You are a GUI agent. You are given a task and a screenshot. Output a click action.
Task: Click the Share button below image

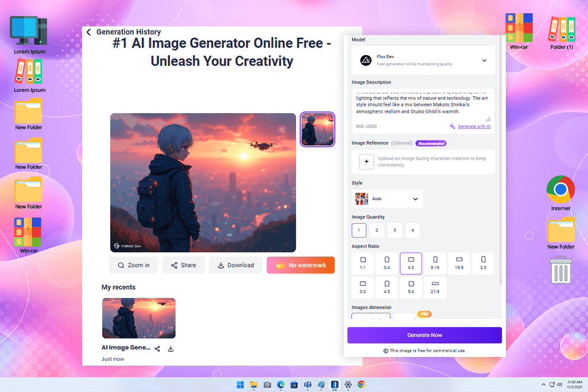(183, 265)
